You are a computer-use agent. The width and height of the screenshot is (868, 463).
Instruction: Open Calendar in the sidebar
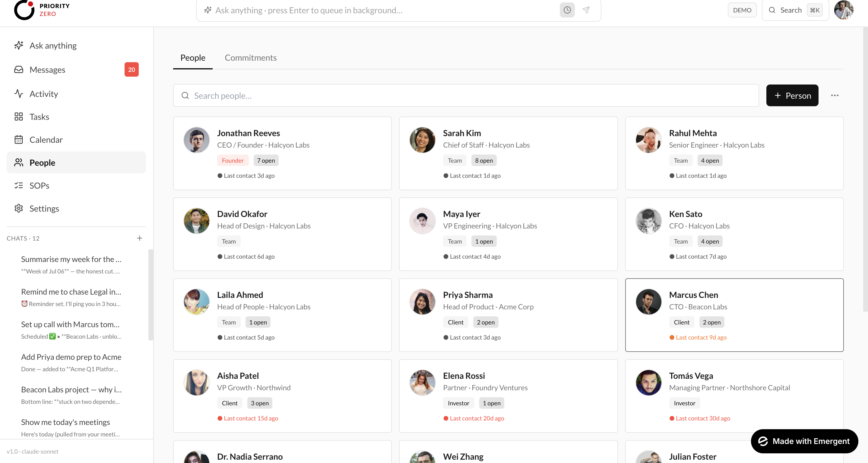76,140
